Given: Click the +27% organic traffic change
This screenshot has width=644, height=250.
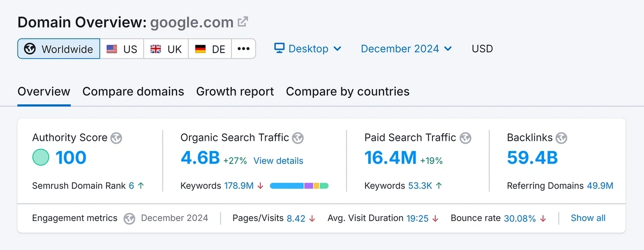Looking at the screenshot, I should click(235, 160).
